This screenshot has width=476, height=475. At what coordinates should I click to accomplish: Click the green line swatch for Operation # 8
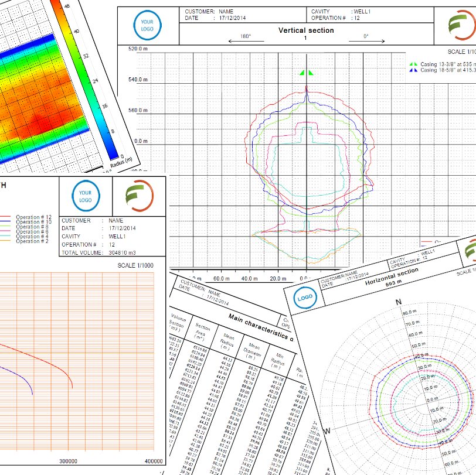point(5,227)
